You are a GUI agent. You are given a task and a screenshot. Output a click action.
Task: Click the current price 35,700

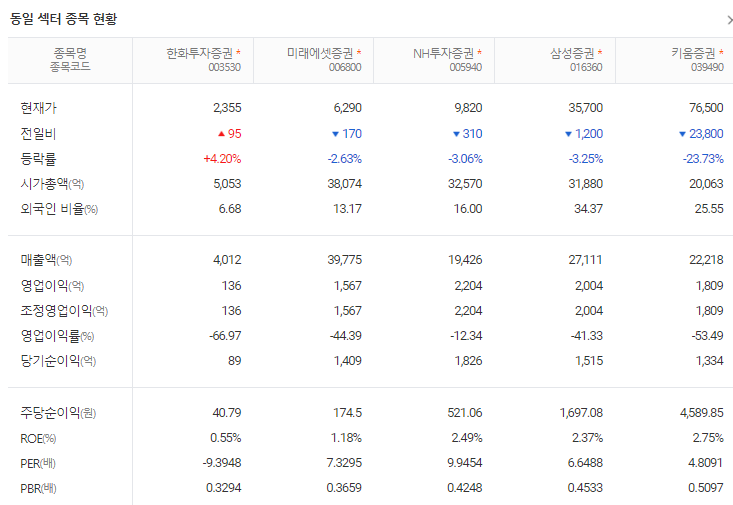[586, 108]
